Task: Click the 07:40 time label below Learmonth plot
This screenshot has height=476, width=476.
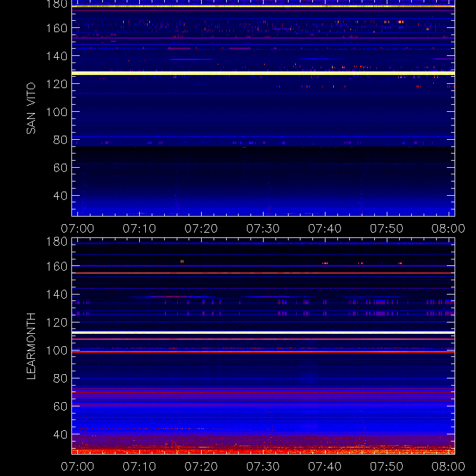Action: 325,466
